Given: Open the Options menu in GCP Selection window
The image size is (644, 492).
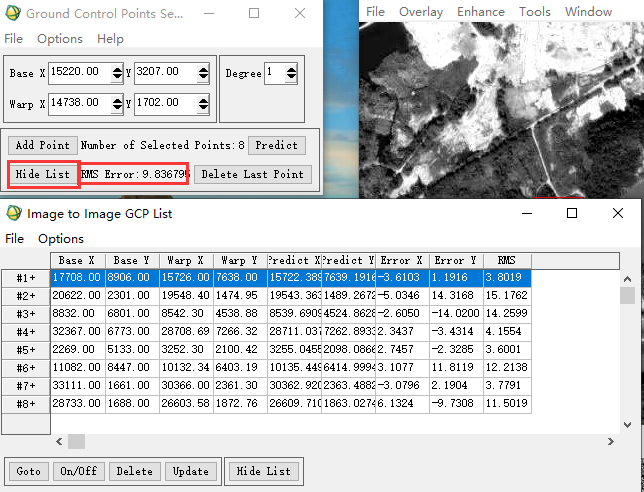Looking at the screenshot, I should pos(60,39).
